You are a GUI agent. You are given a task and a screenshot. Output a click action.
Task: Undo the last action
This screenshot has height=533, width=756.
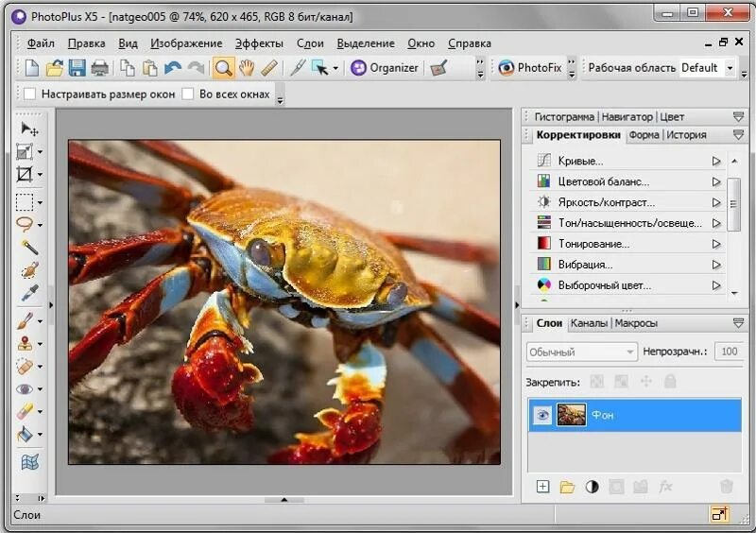[x=173, y=68]
